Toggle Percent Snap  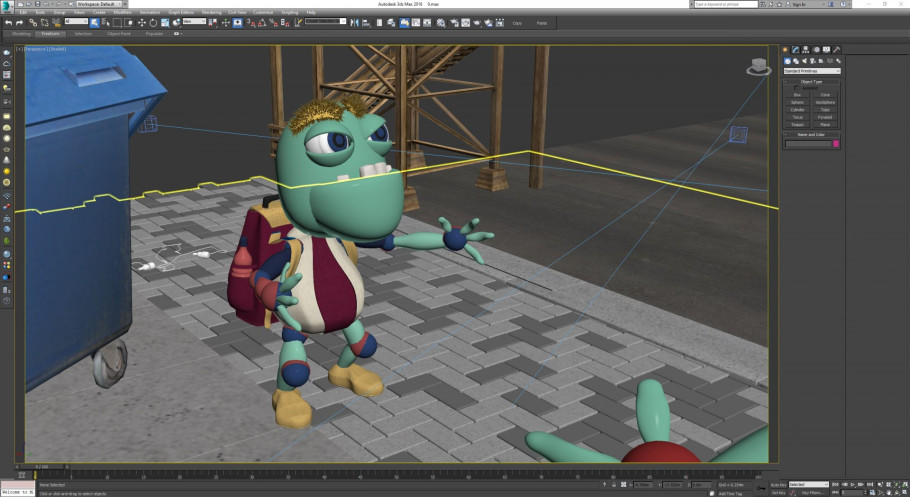pyautogui.click(x=273, y=23)
